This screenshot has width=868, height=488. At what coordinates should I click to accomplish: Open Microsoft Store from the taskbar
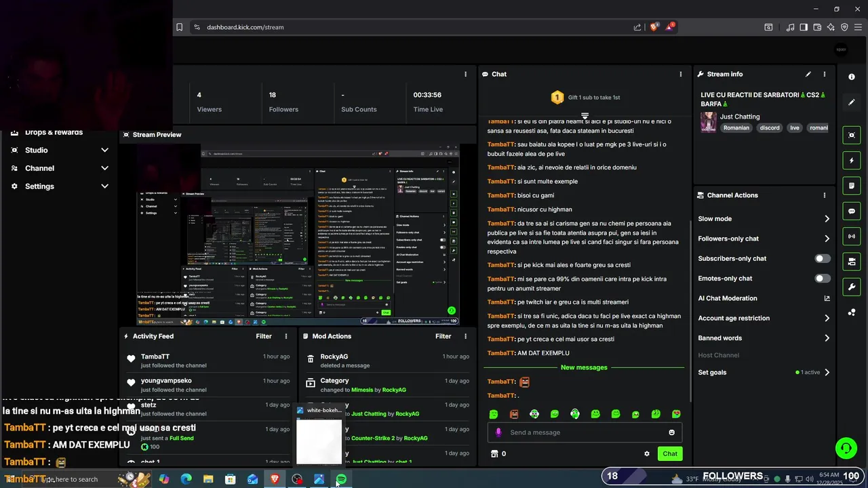coord(231,479)
